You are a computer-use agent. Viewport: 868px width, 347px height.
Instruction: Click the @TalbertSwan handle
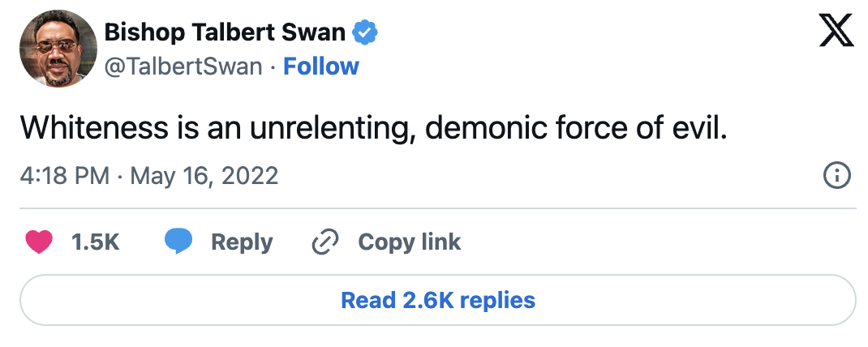point(183,66)
